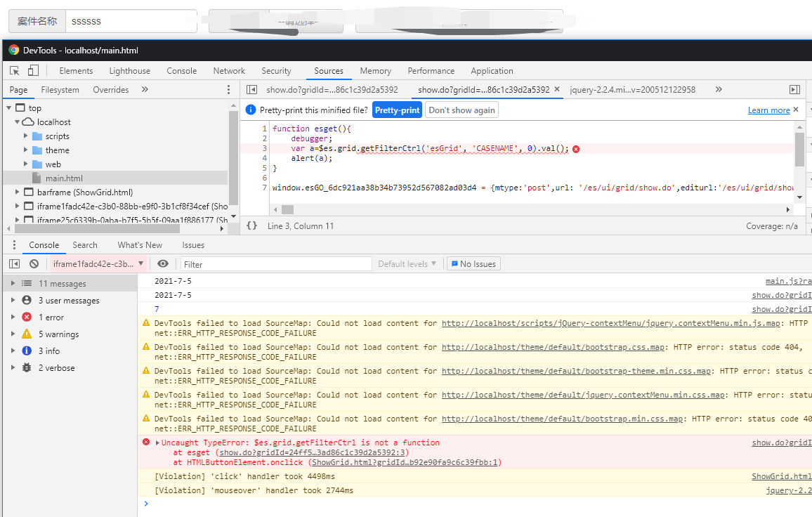
Task: Expand the 11 messages group
Action: click(13, 283)
